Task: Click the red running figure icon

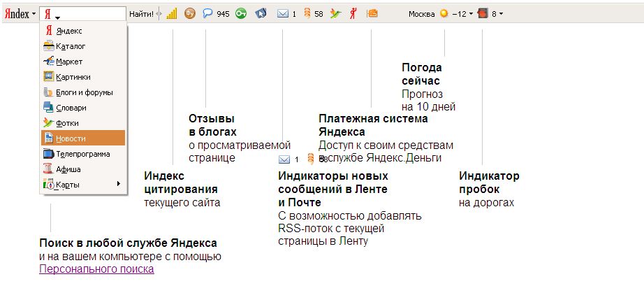Action: (353, 14)
